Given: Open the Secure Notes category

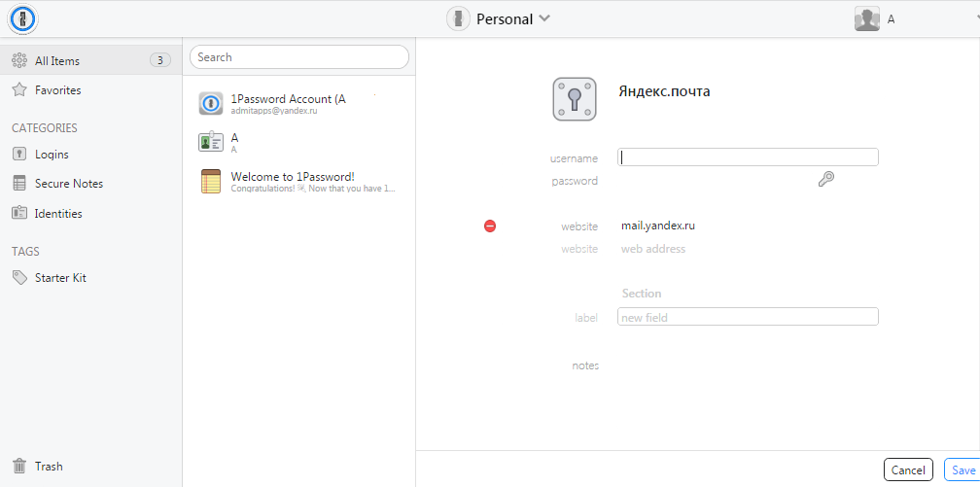Looking at the screenshot, I should pyautogui.click(x=90, y=184).
